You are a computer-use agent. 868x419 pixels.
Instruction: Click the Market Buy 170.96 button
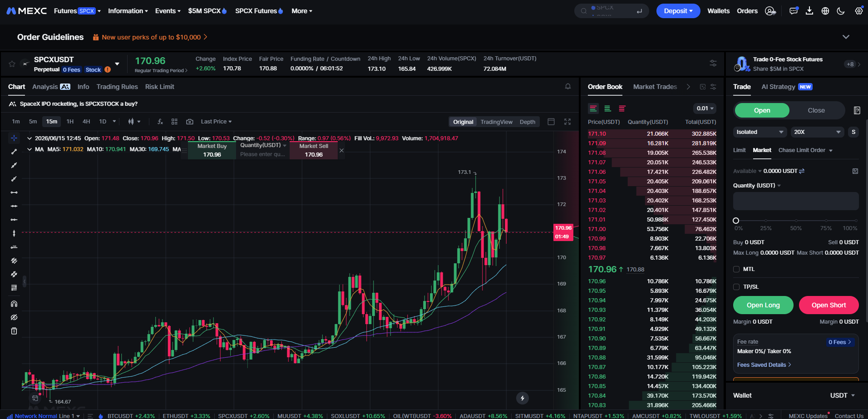[212, 151]
